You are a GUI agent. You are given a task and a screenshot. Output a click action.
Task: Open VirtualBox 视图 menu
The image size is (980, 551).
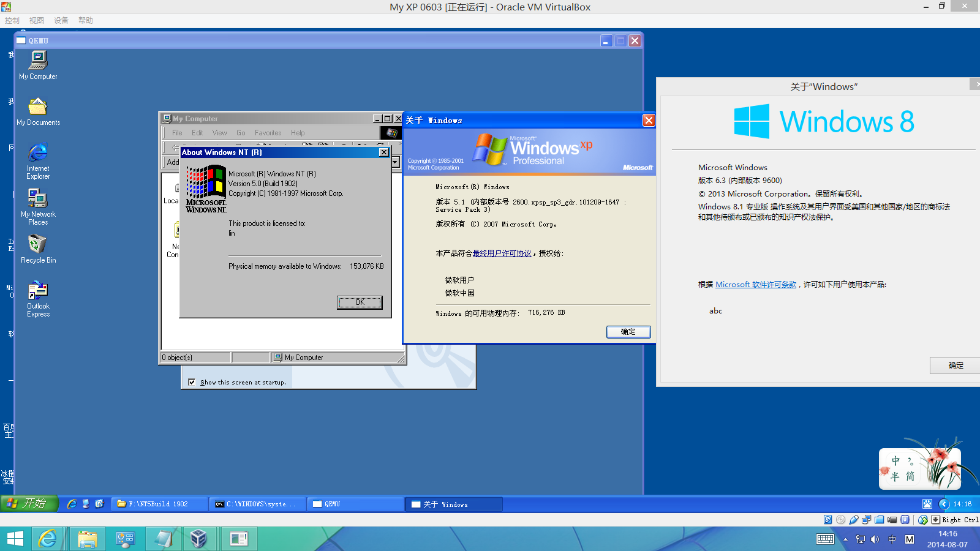tap(37, 20)
